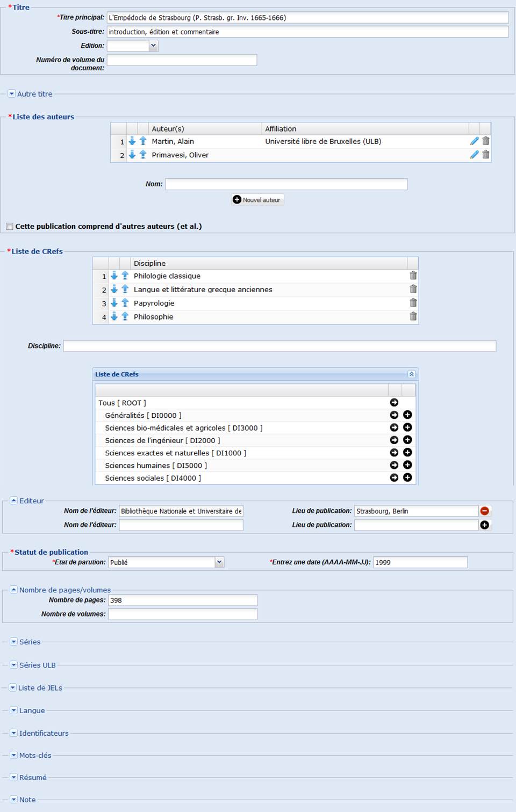This screenshot has height=812, width=516.
Task: Expand the Langue section
Action: [x=14, y=710]
